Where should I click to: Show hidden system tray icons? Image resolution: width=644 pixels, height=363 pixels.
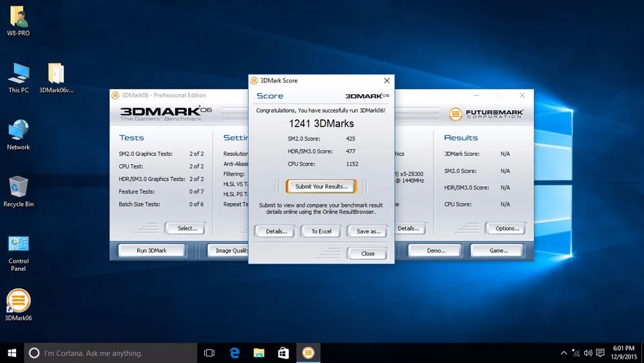[564, 353]
